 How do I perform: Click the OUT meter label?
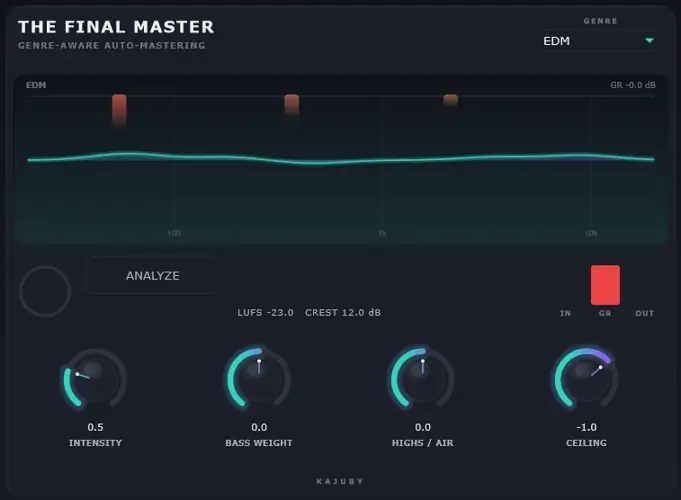645,313
